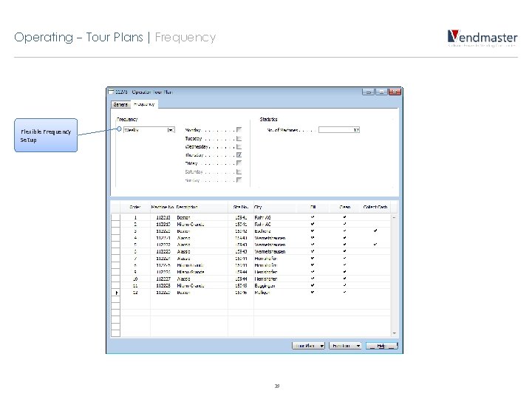Switch to the General tab

pyautogui.click(x=120, y=104)
